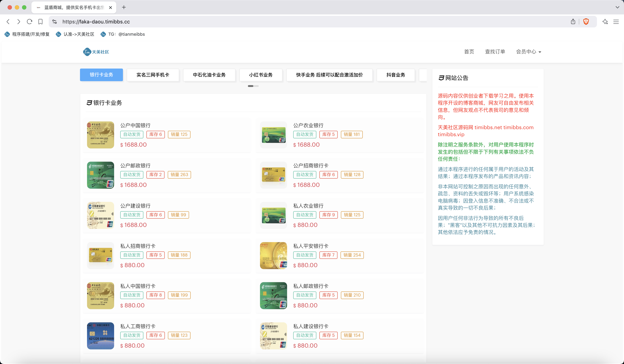Select the 中石化油卡业务 category tab
The width and height of the screenshot is (624, 364).
click(x=209, y=75)
